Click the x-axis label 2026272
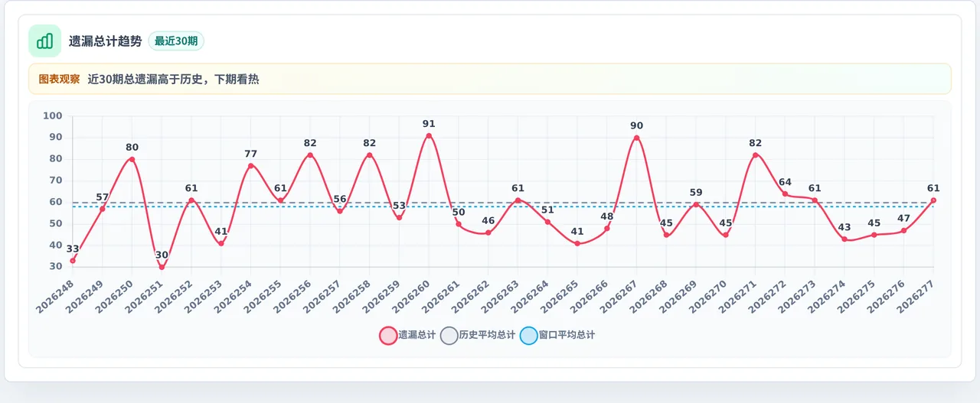980x403 pixels. click(767, 296)
